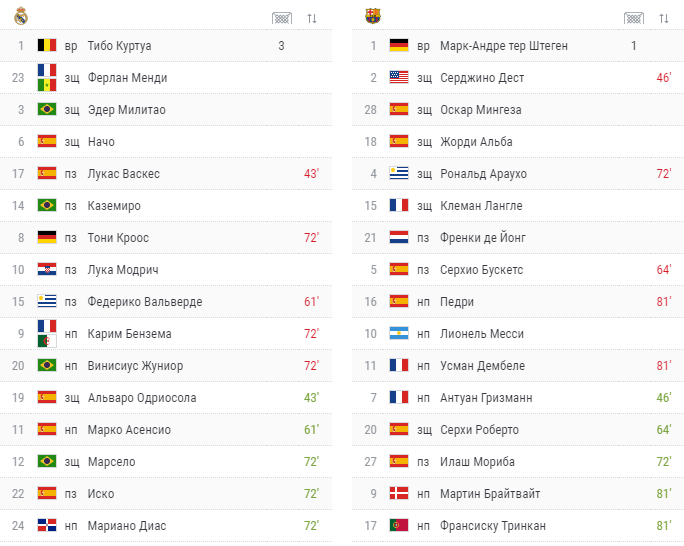This screenshot has width=684, height=546.
Task: Click the FC Barcelona club crest
Action: [x=373, y=16]
